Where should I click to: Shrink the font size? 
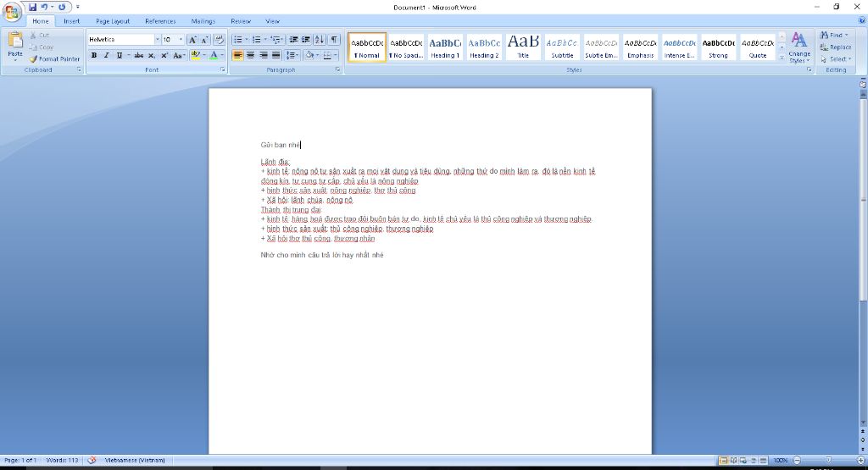[x=204, y=40]
